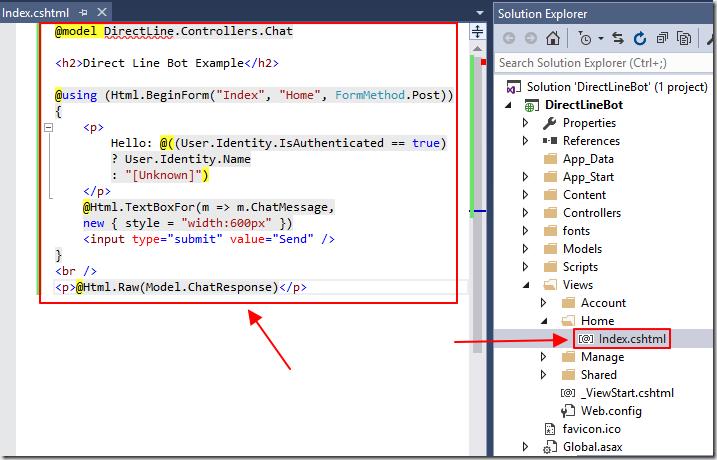Collapse the Home folder under Views
Screen dimensions: 717x460
544,321
